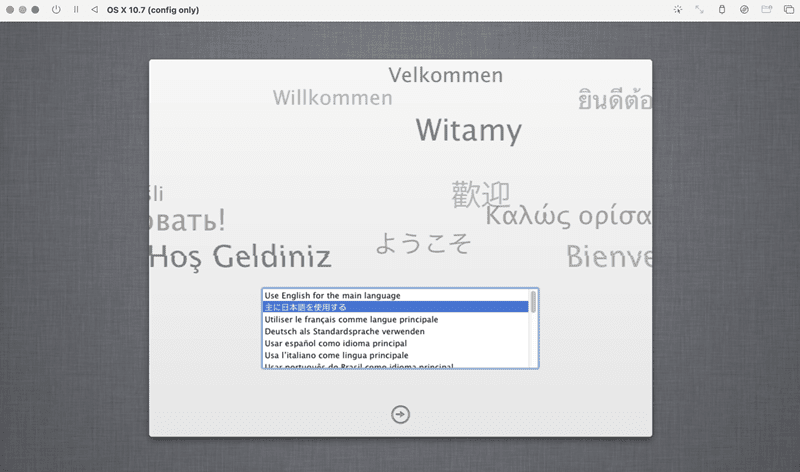The height and width of the screenshot is (472, 800).
Task: Click the resize display arrows icon
Action: pos(699,10)
